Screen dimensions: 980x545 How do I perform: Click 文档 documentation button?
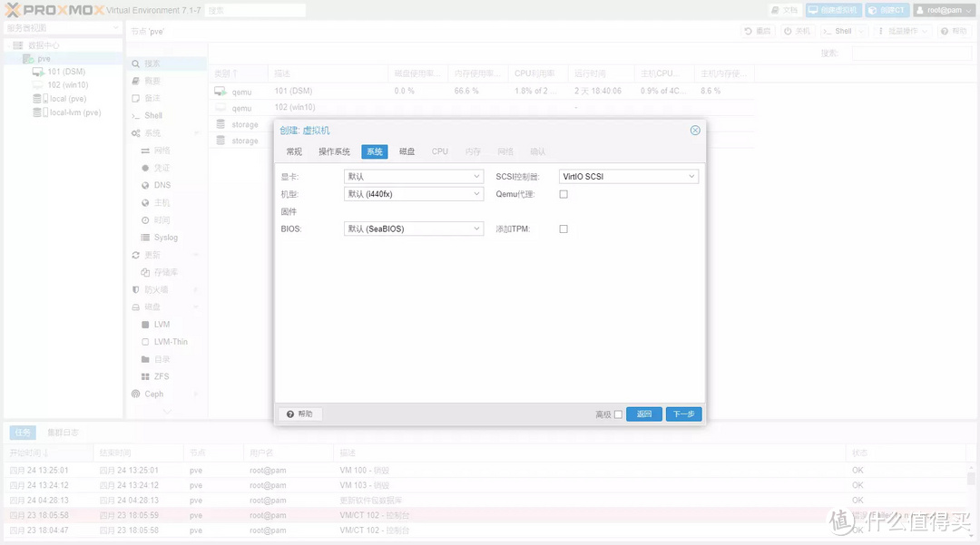784,10
